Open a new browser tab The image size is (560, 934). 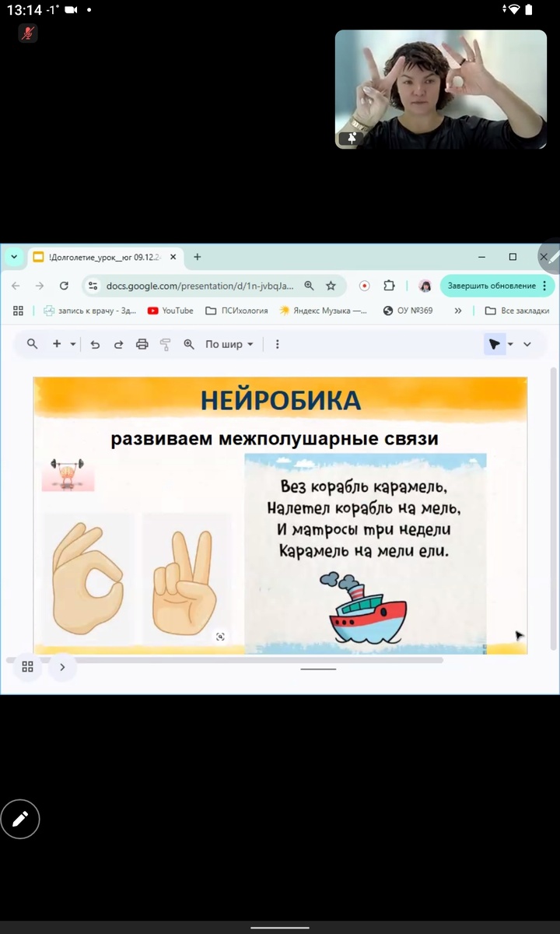[198, 257]
